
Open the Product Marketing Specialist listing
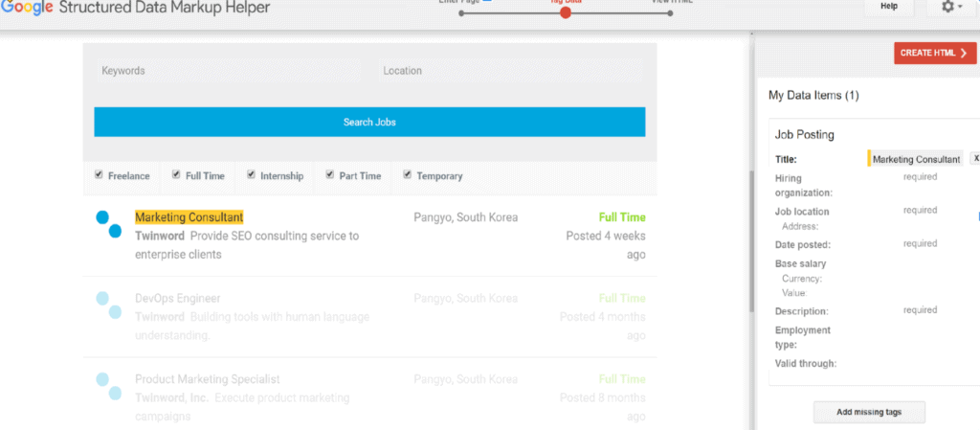(x=208, y=379)
